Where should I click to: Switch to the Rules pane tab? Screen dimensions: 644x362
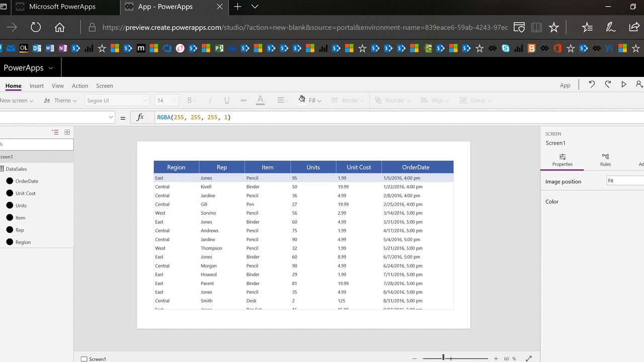(x=605, y=160)
